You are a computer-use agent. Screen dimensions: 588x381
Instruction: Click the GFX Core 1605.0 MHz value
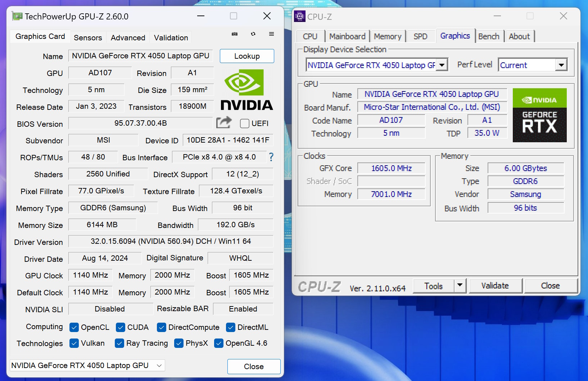pyautogui.click(x=392, y=168)
